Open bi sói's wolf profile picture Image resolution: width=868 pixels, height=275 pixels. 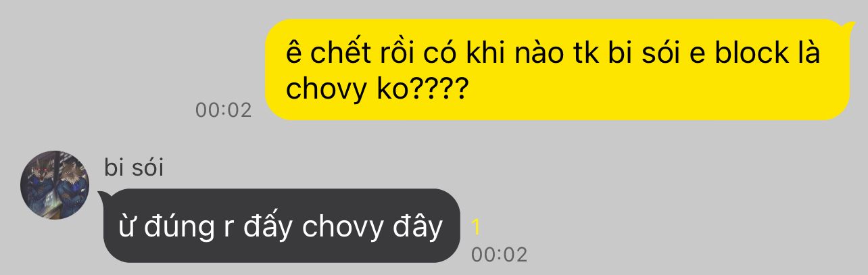[x=55, y=185]
